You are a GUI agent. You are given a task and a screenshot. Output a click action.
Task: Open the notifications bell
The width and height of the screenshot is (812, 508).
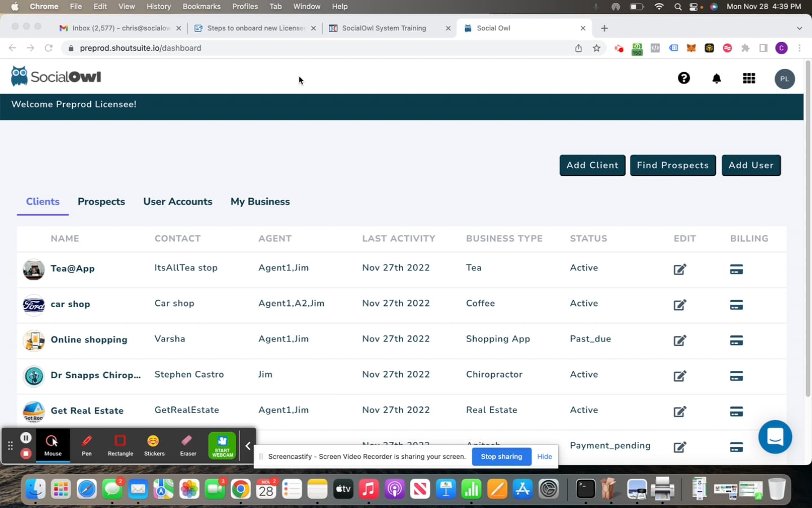pyautogui.click(x=717, y=78)
